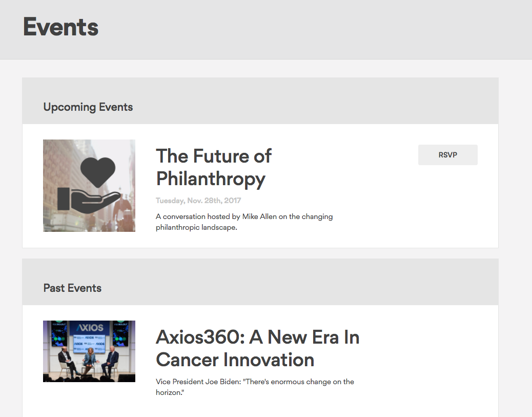Open Axios360: A New Era In Cancer Innovation
This screenshot has width=532, height=417.
[257, 348]
